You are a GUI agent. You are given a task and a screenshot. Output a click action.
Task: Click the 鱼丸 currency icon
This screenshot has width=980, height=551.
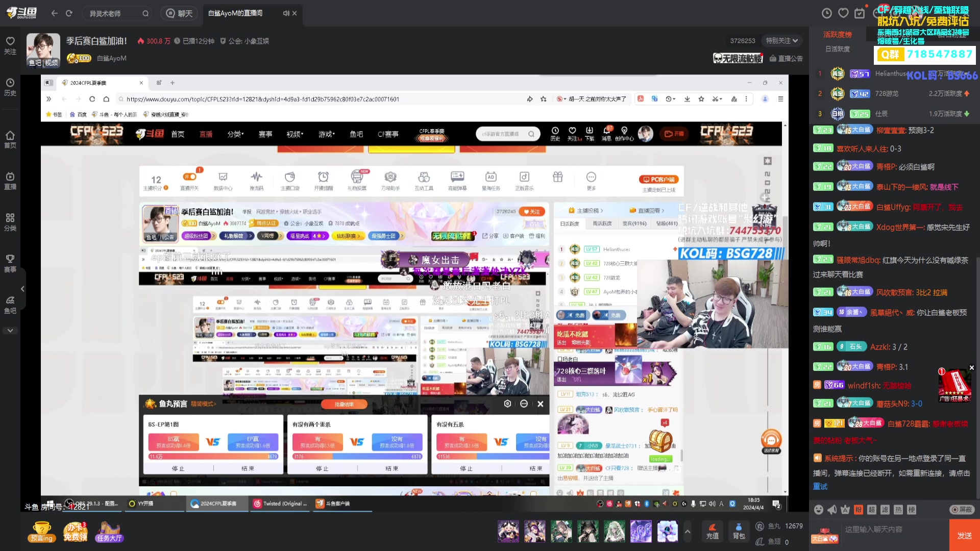tap(759, 526)
